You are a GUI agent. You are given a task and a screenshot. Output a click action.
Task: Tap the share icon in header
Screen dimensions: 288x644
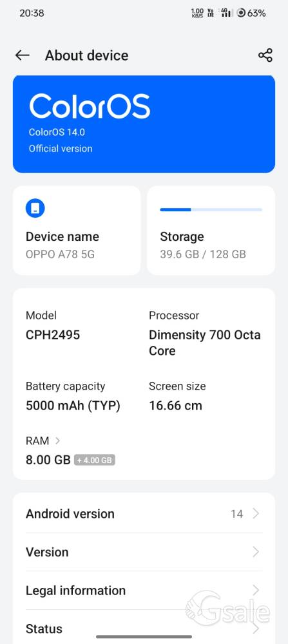tap(265, 55)
